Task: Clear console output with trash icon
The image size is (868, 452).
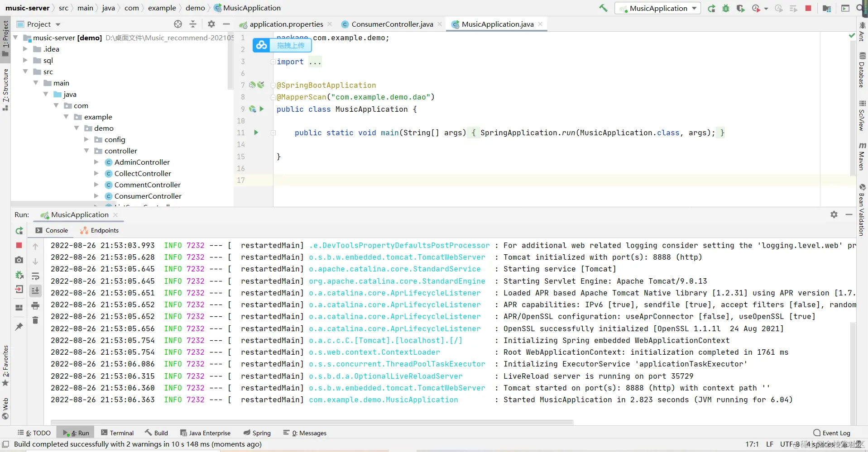Action: pos(35,320)
